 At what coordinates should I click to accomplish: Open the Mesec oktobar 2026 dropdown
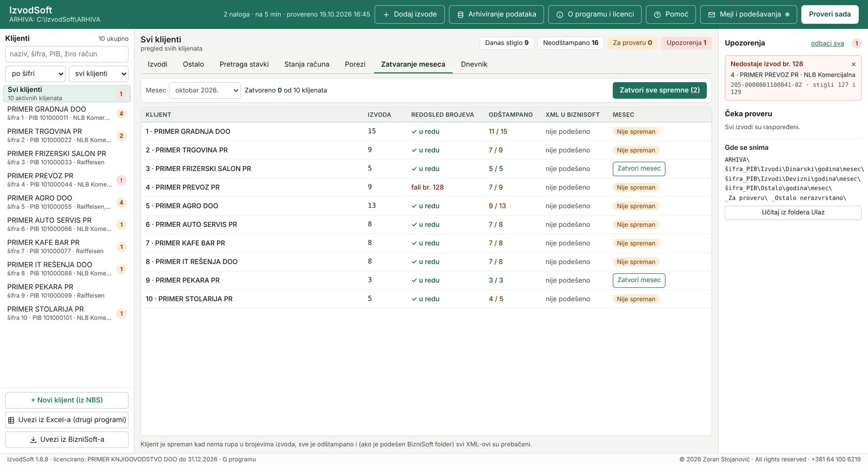click(205, 90)
